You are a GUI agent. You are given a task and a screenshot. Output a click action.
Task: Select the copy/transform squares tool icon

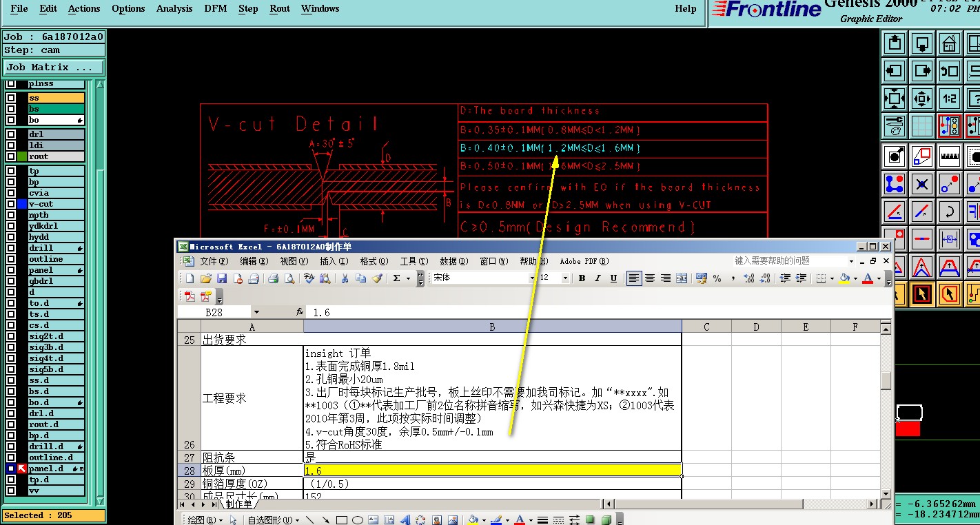point(922,156)
